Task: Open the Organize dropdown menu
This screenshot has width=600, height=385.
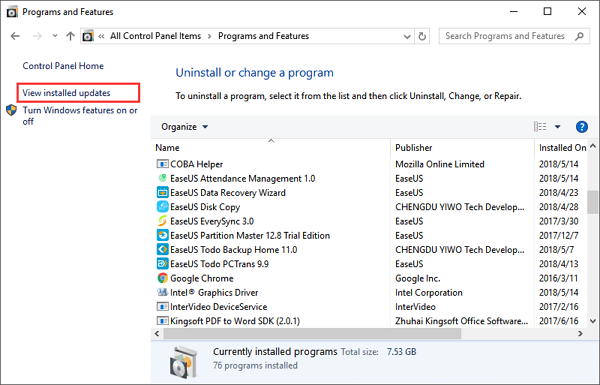Action: click(184, 127)
